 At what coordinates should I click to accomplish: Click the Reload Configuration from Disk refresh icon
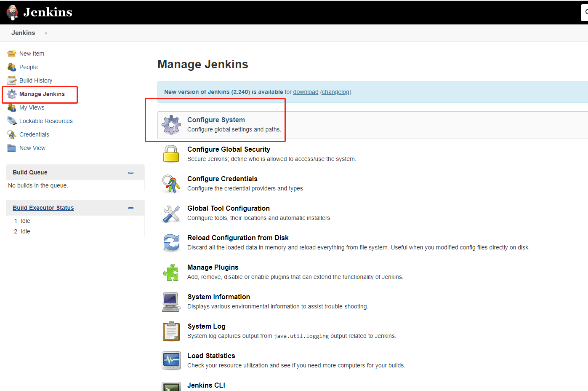pyautogui.click(x=171, y=243)
